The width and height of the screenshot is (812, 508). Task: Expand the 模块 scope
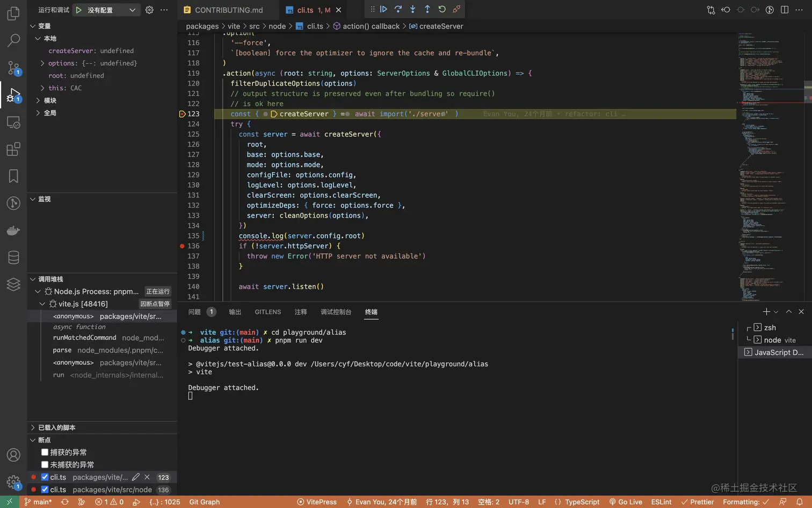click(x=38, y=101)
